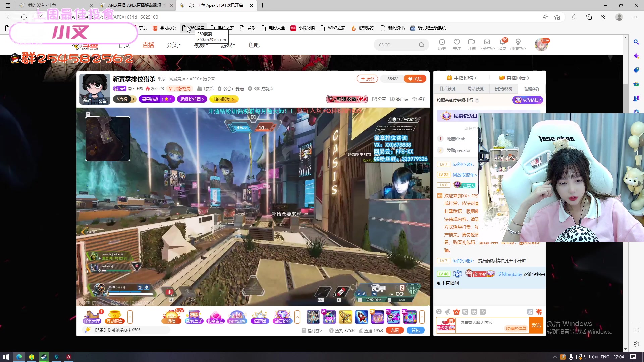Open the 超级粉丝团 super fan club
Viewport: 644px width, 362px height.
[192, 99]
